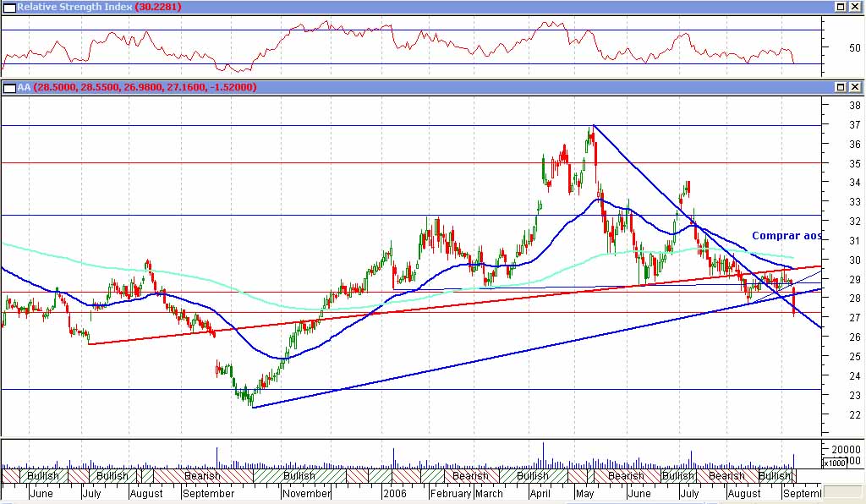Click the Bearish expert label above September 2005
This screenshot has height=504, width=866.
coord(202,476)
